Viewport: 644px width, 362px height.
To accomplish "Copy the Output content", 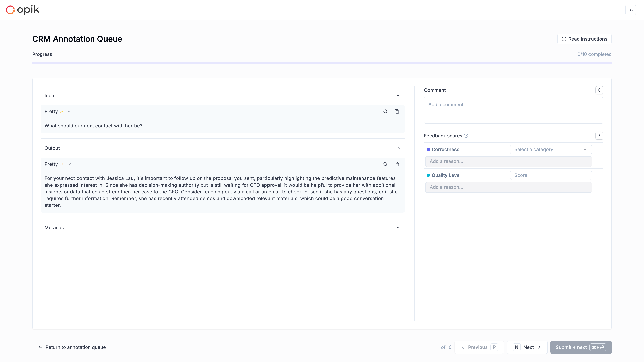I will click(397, 164).
